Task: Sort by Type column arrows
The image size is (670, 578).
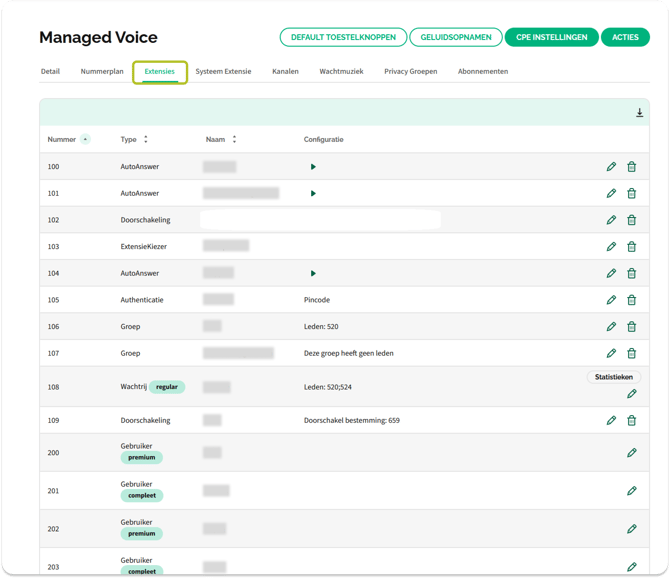Action: [x=146, y=140]
